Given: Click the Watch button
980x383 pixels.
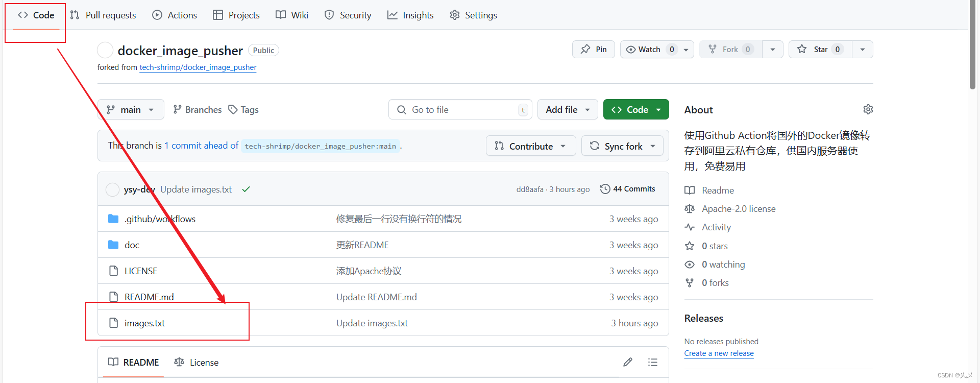Looking at the screenshot, I should [650, 50].
